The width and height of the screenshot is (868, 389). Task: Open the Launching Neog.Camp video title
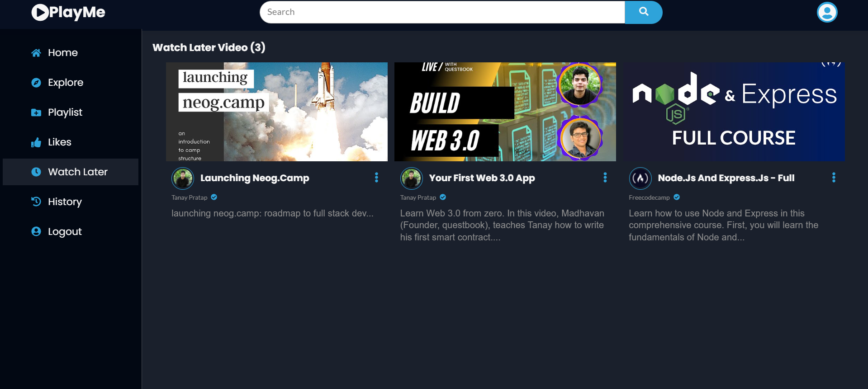[255, 178]
